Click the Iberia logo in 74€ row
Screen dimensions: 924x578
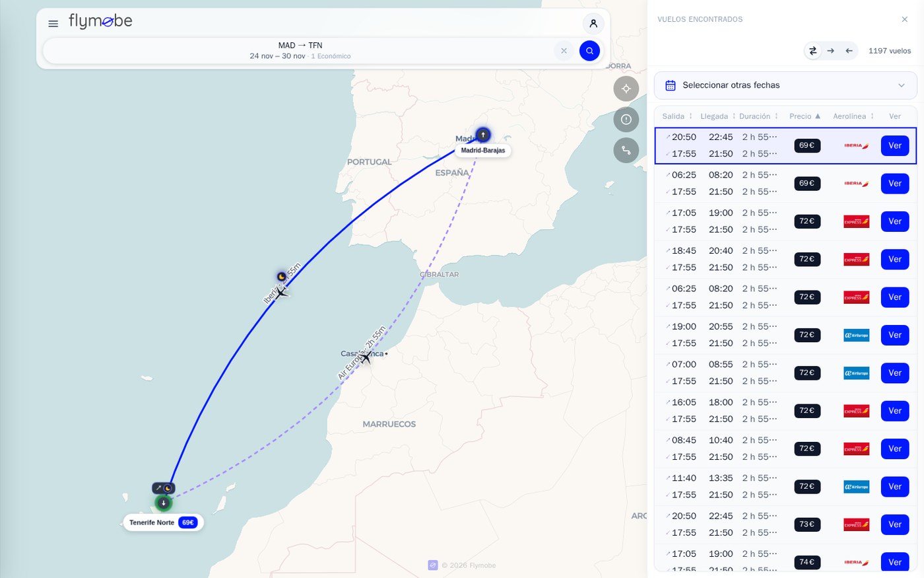[857, 562]
